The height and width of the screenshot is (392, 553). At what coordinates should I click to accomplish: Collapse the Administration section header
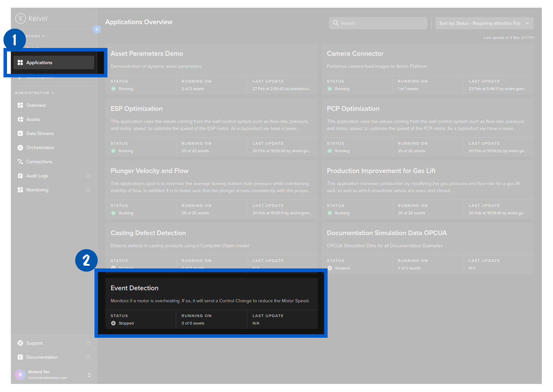34,93
